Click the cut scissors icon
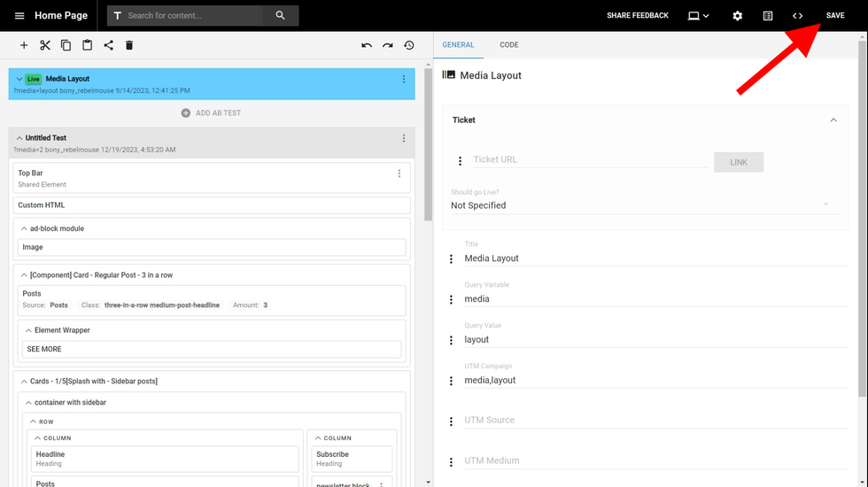The image size is (868, 487). click(45, 45)
